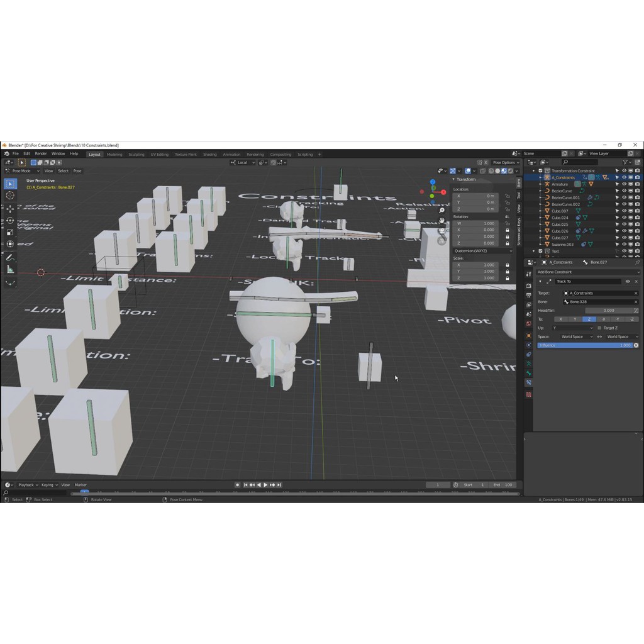Expand the Cube.007 outliner item

(540, 211)
